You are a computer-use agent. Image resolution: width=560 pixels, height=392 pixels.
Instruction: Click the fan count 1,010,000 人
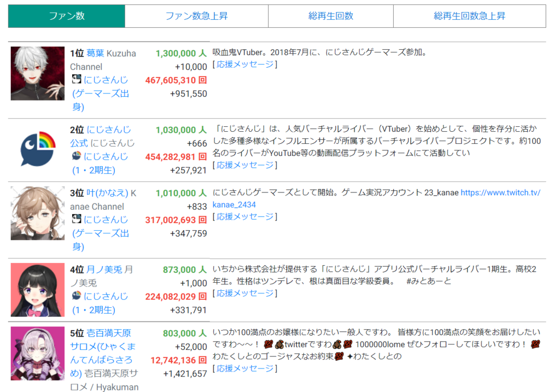(181, 193)
